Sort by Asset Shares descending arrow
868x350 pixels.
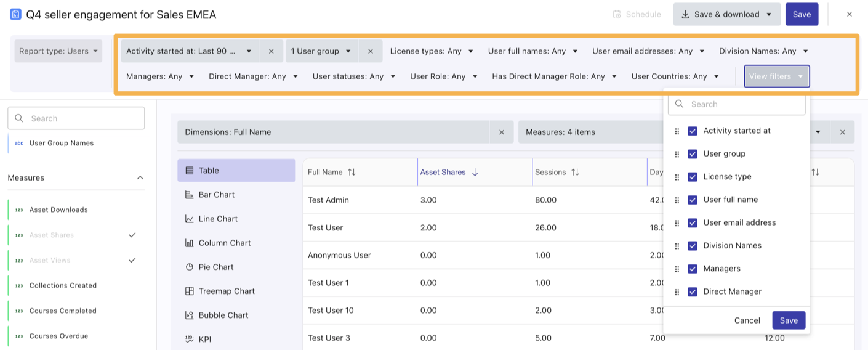click(x=475, y=173)
